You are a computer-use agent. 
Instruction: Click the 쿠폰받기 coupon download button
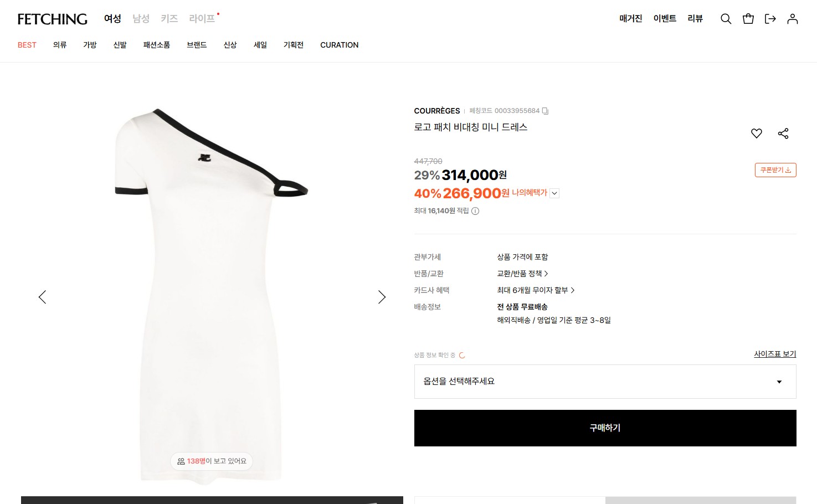click(x=775, y=170)
